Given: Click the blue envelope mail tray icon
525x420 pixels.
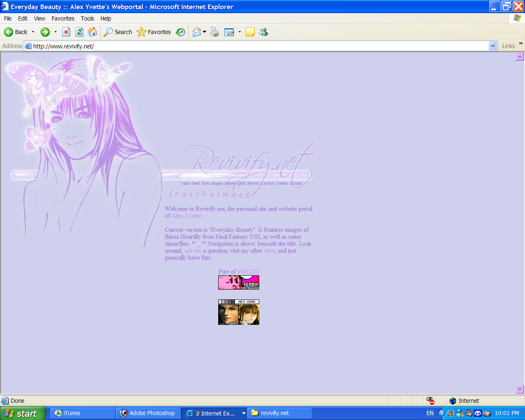Looking at the screenshot, I should [x=478, y=413].
